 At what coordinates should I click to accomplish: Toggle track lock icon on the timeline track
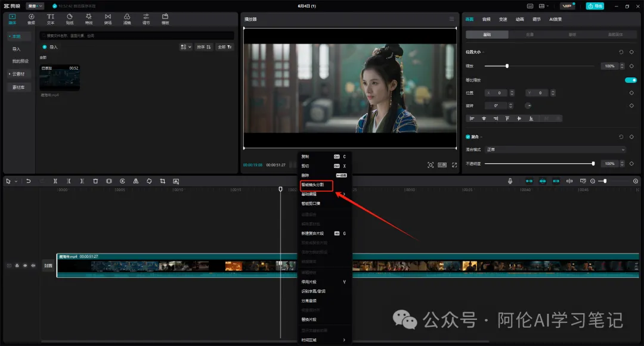pos(17,266)
